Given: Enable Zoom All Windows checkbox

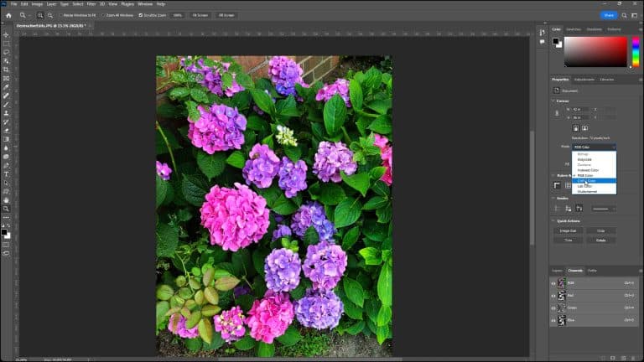Looking at the screenshot, I should coord(103,15).
